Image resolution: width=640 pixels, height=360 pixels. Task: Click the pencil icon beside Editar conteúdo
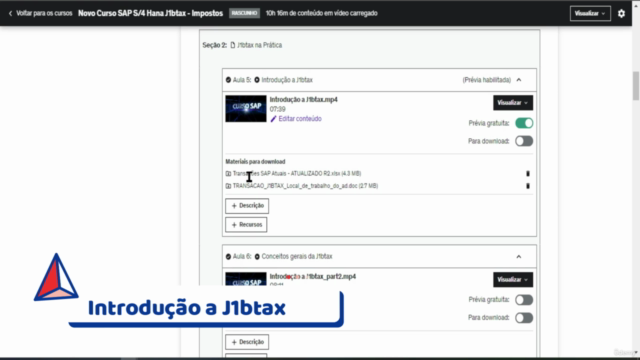273,119
